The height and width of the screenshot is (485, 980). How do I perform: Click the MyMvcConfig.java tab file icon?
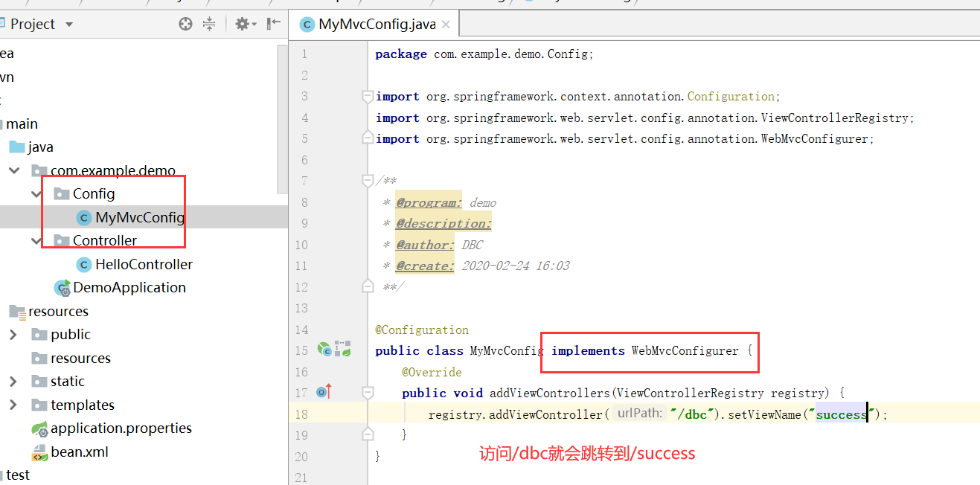pyautogui.click(x=307, y=25)
